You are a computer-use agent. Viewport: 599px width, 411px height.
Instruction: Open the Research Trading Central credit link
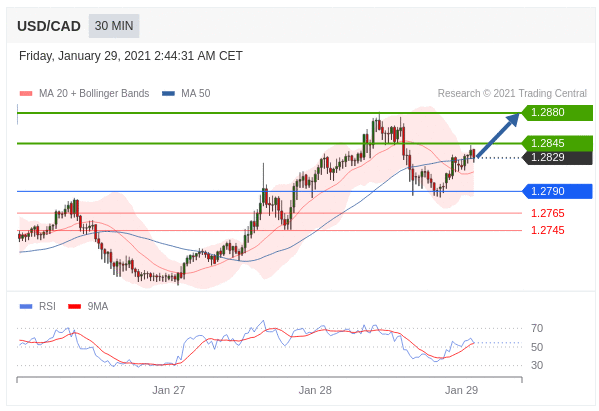coord(512,94)
